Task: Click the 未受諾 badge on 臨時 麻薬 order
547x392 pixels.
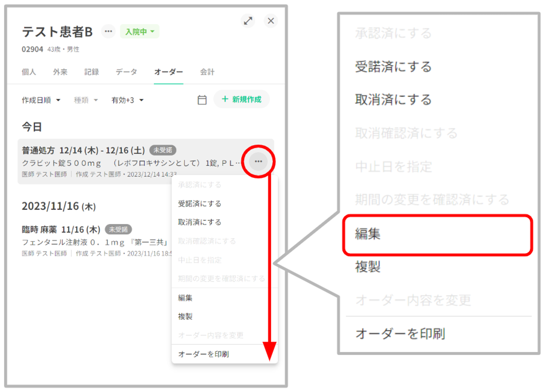Action: tap(118, 229)
